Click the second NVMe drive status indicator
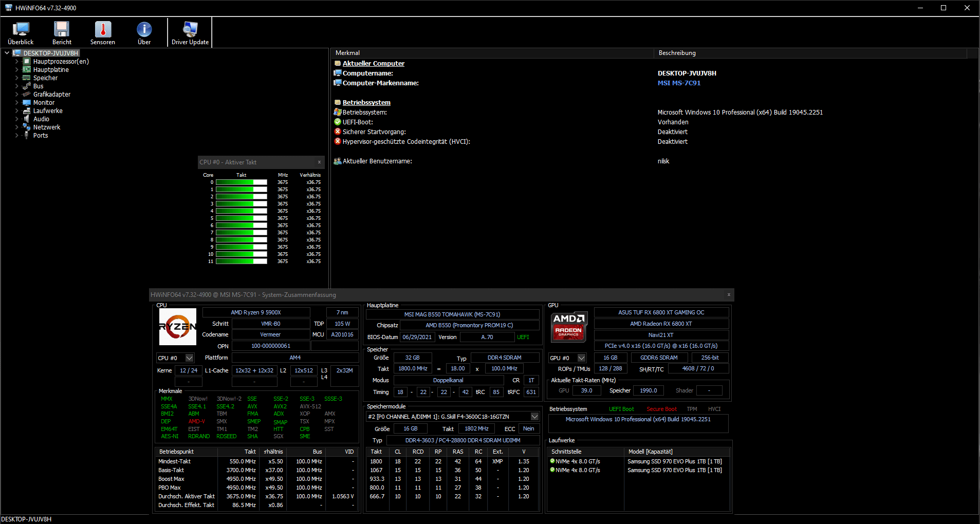This screenshot has width=980, height=524. (x=552, y=470)
